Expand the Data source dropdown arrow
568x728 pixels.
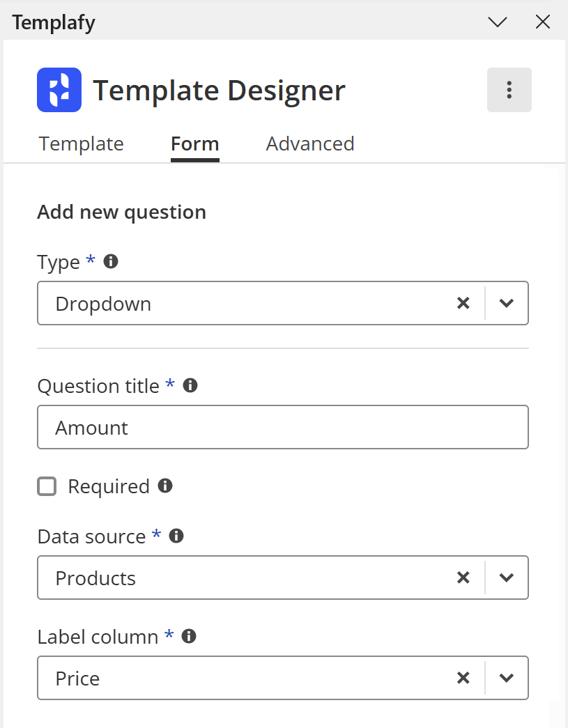[507, 578]
